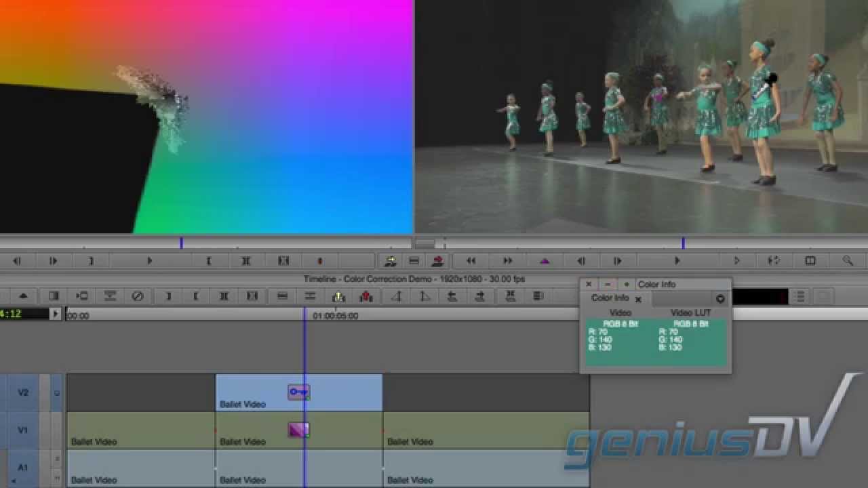Click the teal color sample in Color Info
This screenshot has width=868, height=488.
click(656, 342)
